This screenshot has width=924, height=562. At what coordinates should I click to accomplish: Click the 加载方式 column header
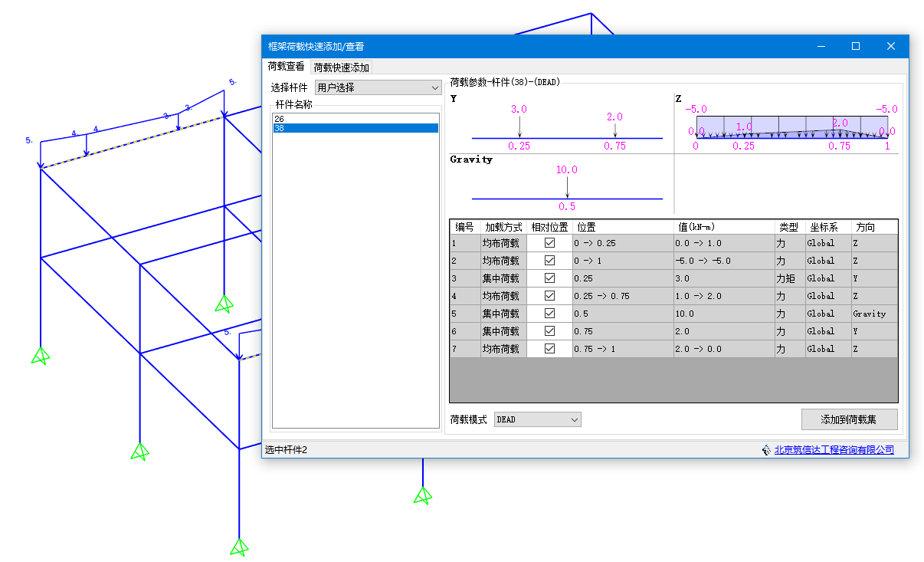point(503,227)
